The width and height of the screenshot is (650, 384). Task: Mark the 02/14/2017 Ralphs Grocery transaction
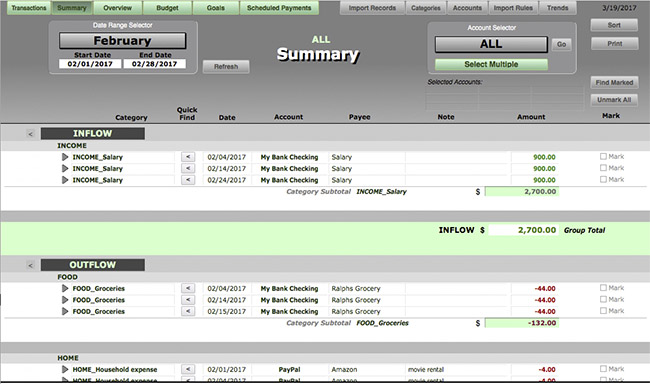(603, 299)
